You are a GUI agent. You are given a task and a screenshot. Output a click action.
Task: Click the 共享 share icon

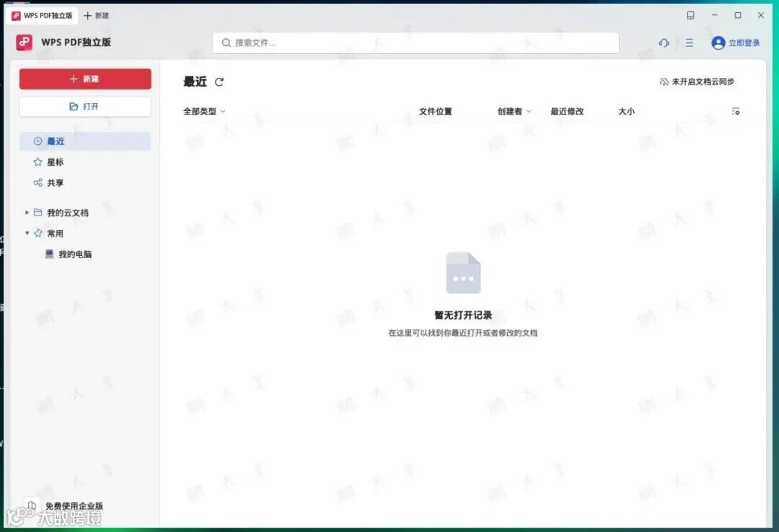coord(38,183)
